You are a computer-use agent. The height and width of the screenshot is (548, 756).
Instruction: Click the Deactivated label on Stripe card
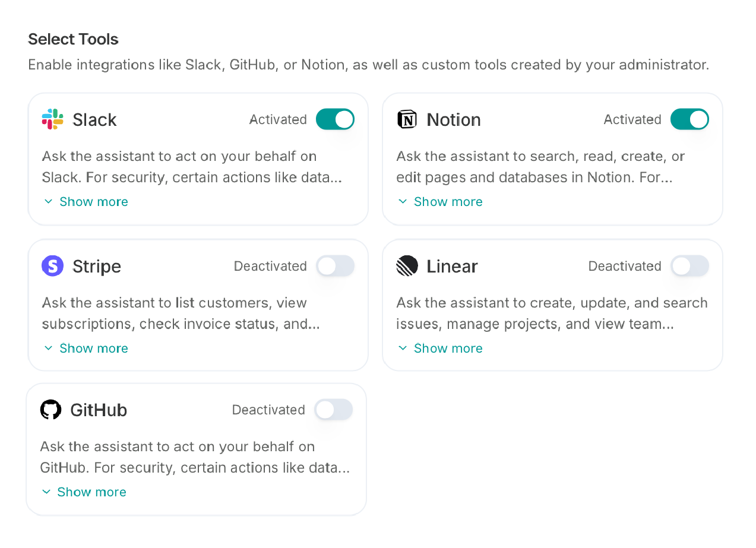pos(270,266)
